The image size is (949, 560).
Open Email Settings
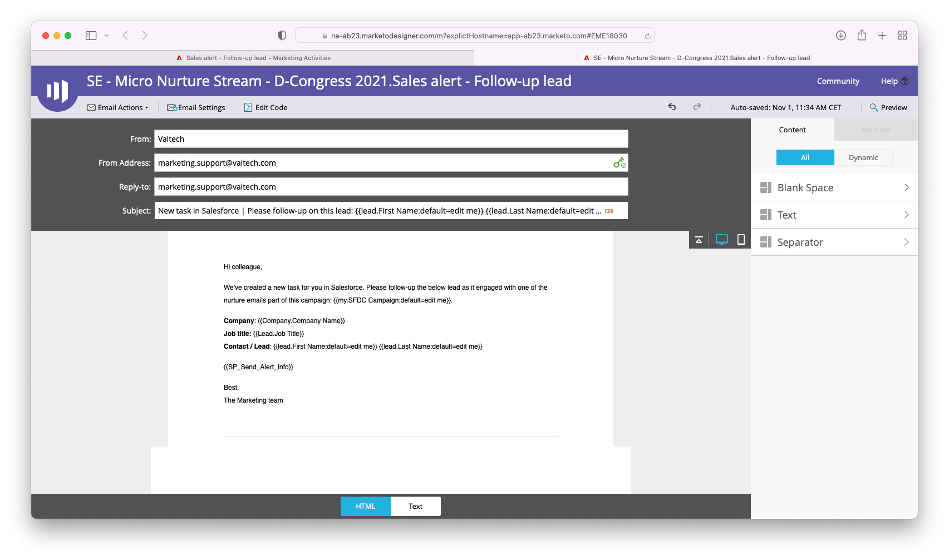(196, 107)
